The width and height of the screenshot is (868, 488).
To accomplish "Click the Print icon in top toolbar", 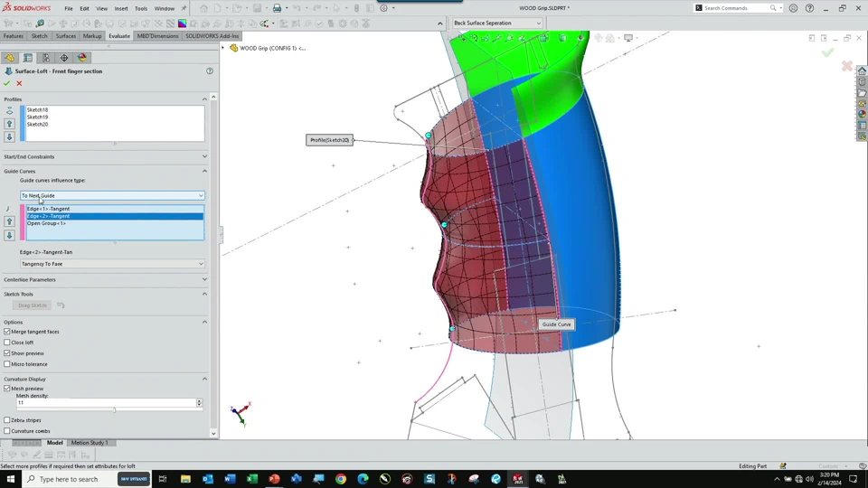I will [x=277, y=8].
